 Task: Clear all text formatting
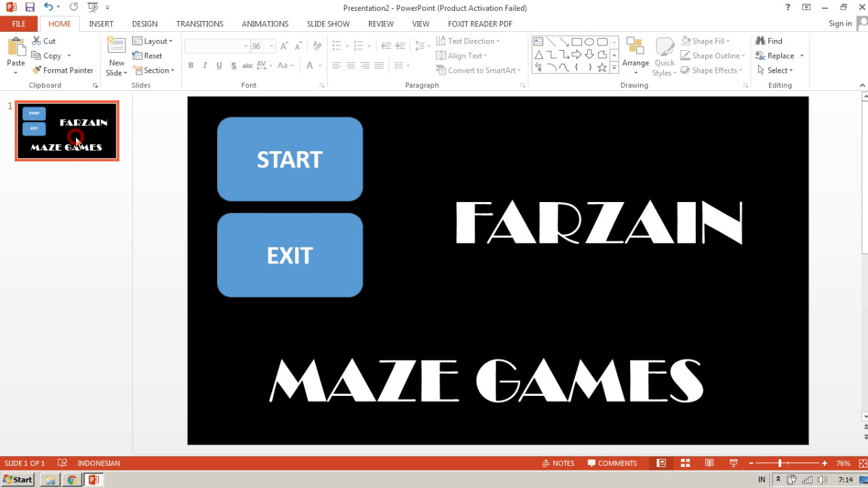[x=317, y=46]
